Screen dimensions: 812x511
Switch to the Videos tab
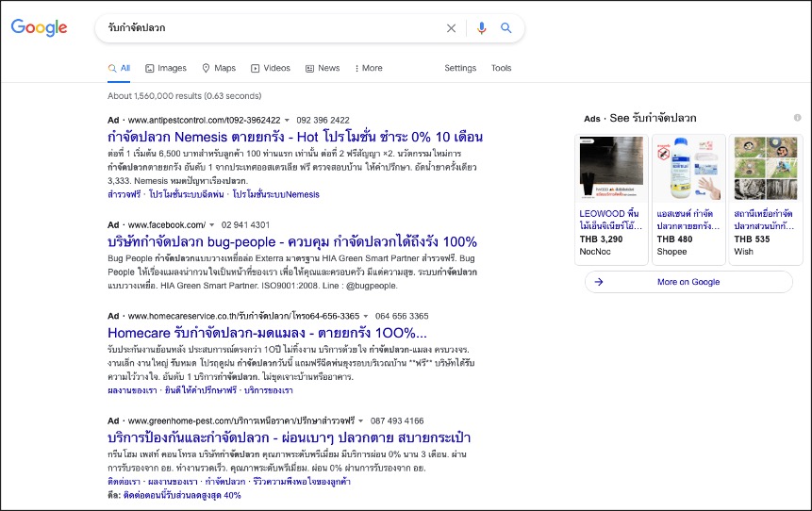click(271, 68)
